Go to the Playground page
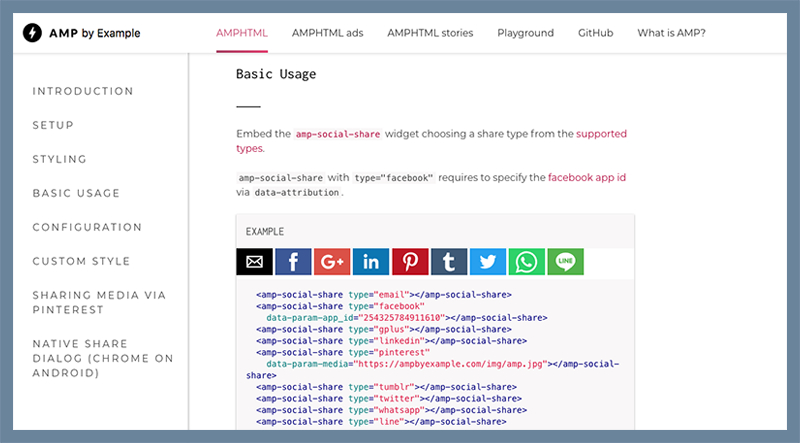This screenshot has width=800, height=443. (525, 33)
